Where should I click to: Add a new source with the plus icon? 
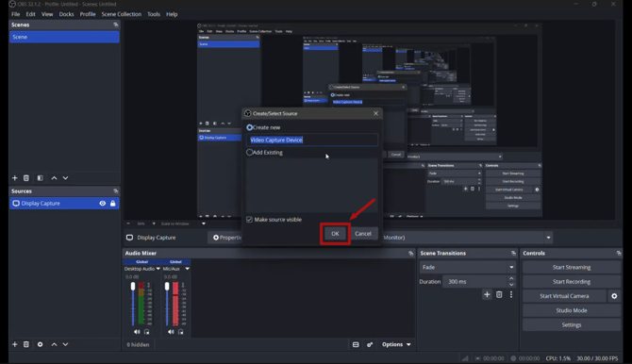click(15, 344)
